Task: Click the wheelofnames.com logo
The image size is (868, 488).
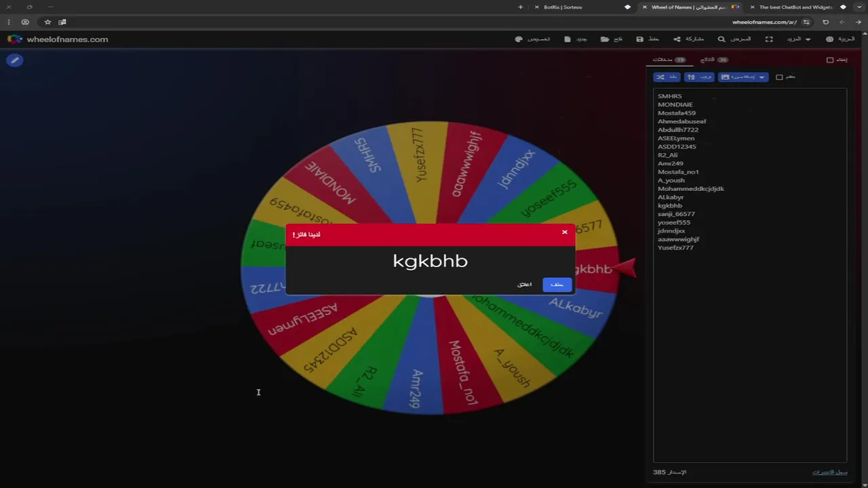Action: click(x=58, y=39)
